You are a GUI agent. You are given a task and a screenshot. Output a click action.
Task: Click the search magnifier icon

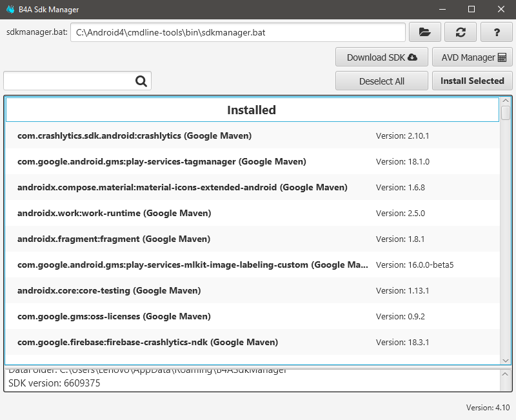click(141, 81)
